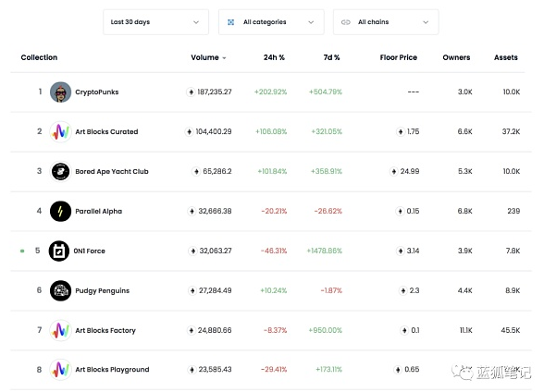This screenshot has height=392, width=544.
Task: Click ETH icon beside 24,880.66 volume
Action: [x=192, y=330]
